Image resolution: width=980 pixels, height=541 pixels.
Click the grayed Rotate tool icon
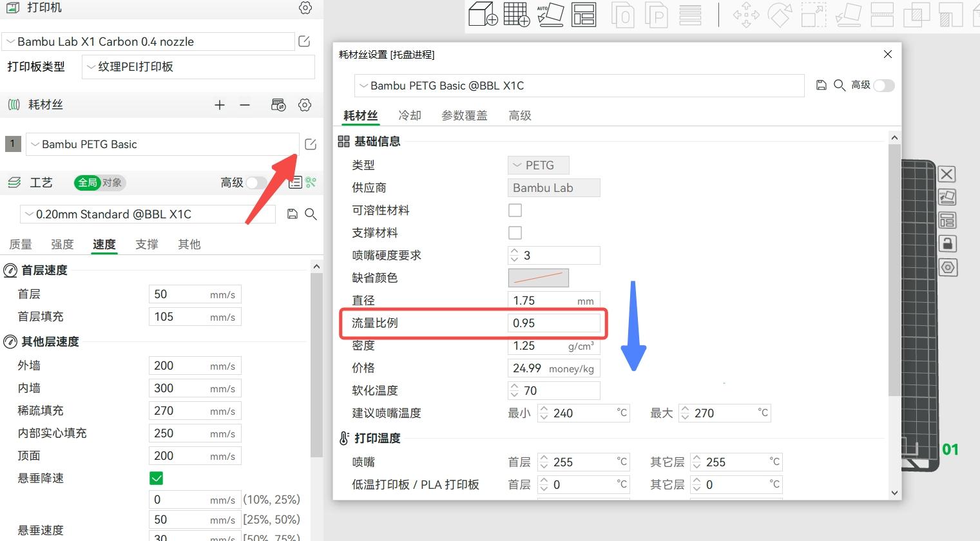(x=780, y=14)
